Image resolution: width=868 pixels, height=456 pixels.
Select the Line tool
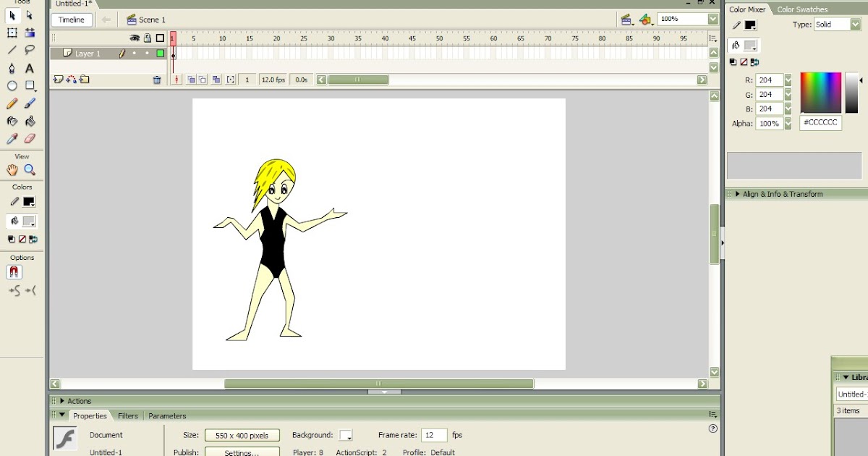12,50
